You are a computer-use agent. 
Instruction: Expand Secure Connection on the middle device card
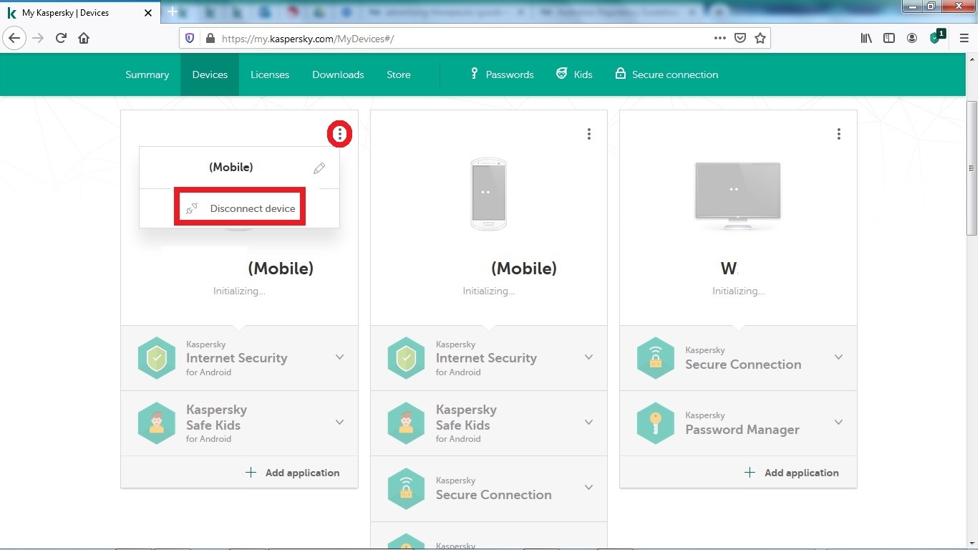point(588,488)
